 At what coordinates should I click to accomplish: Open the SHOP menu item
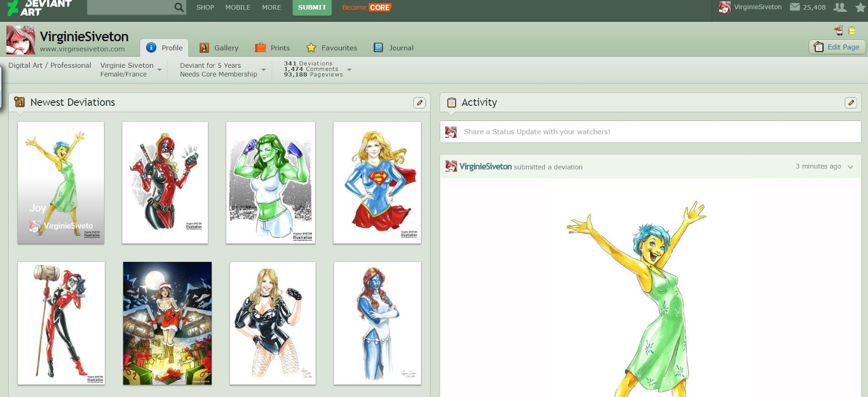205,8
